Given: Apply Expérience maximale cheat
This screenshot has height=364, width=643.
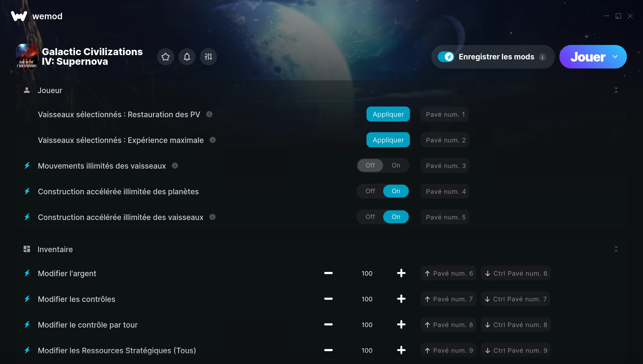Looking at the screenshot, I should (388, 140).
